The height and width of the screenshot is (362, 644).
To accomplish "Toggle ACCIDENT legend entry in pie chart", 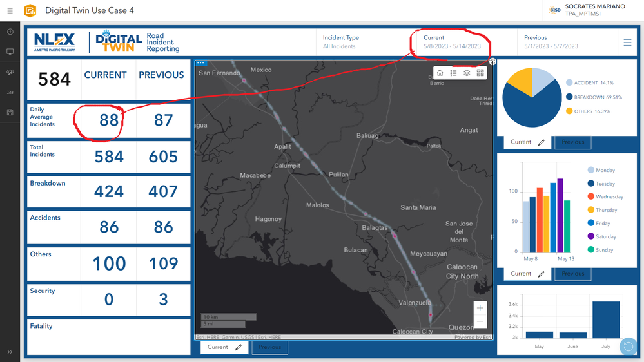I will [589, 82].
